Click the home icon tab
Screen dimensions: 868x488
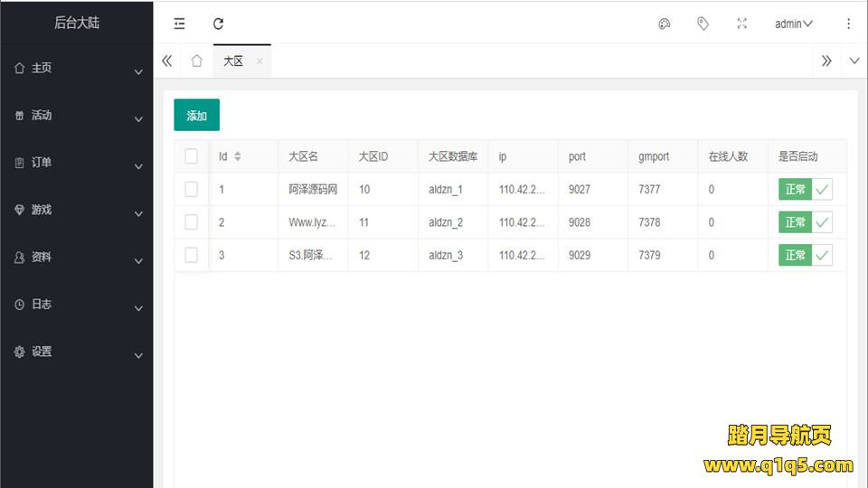point(196,61)
